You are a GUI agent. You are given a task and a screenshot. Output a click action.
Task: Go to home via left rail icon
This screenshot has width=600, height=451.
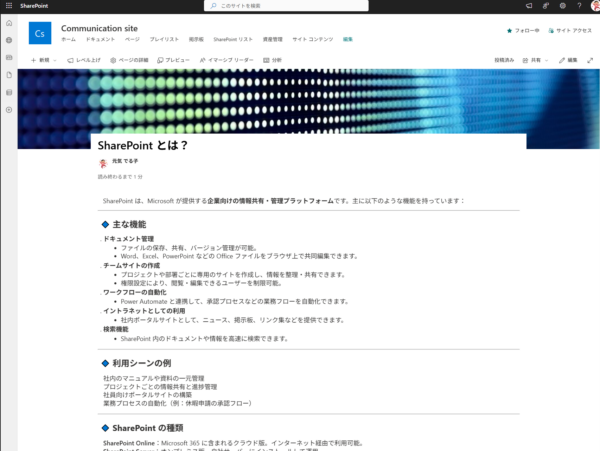(x=9, y=23)
